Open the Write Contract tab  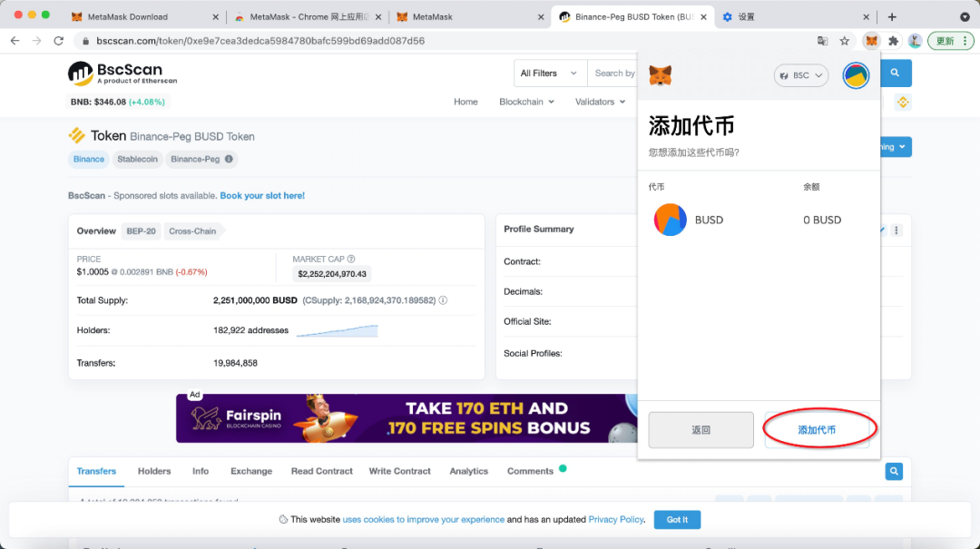[400, 472]
